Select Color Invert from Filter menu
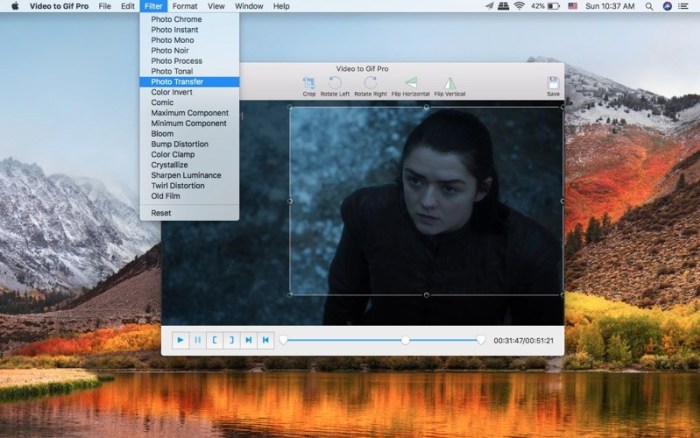Screen dimensions: 700x438 (x=171, y=92)
